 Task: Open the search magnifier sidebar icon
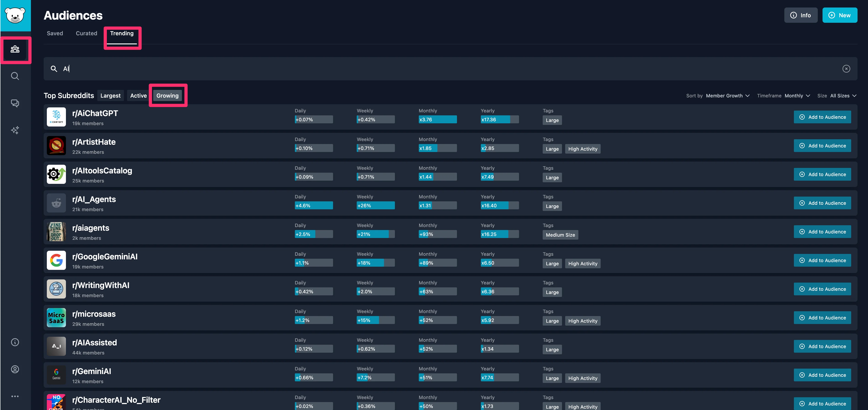pyautogui.click(x=15, y=76)
